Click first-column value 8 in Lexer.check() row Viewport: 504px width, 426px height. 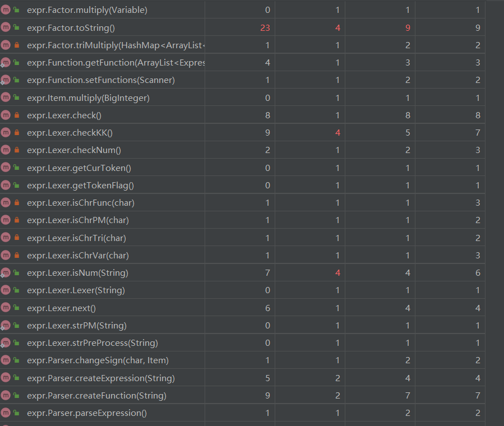[x=267, y=115]
